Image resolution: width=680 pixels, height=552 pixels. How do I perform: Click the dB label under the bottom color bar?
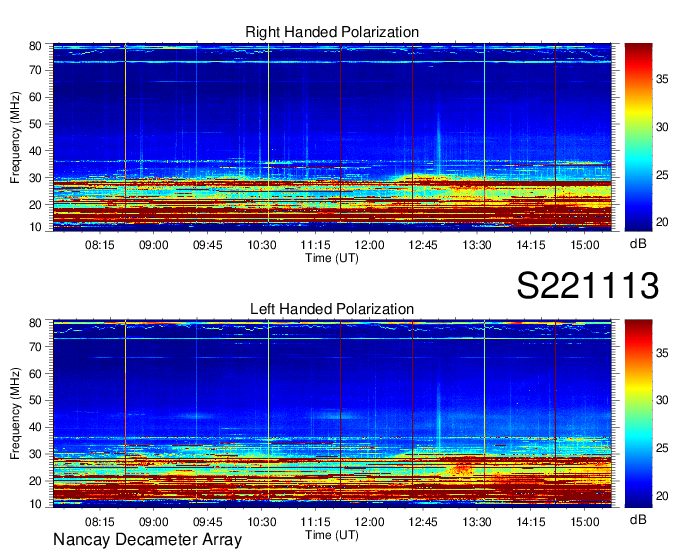[x=638, y=519]
